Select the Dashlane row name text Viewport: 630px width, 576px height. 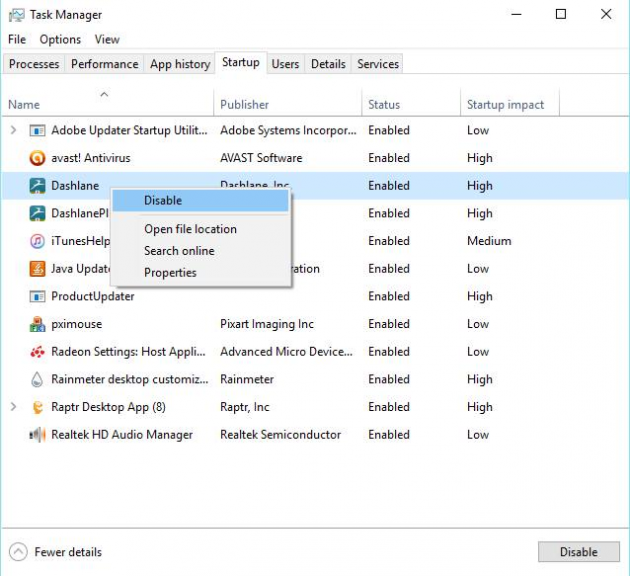point(75,186)
